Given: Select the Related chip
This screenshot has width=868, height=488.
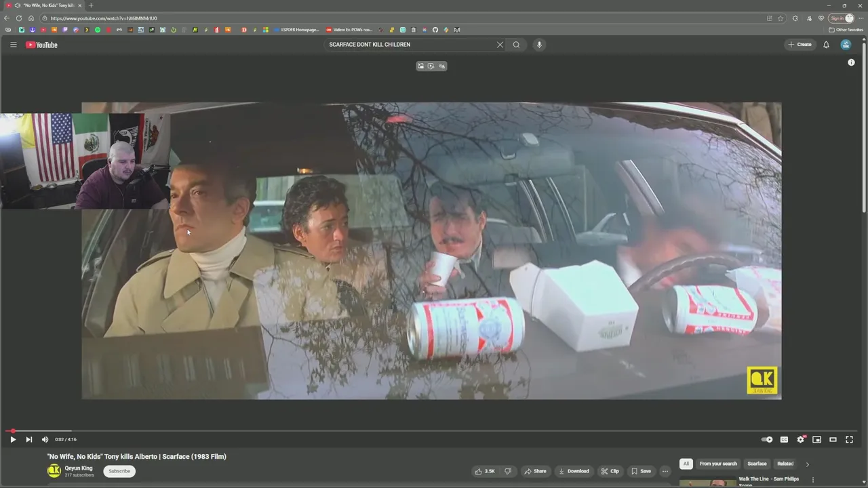Looking at the screenshot, I should [x=785, y=464].
